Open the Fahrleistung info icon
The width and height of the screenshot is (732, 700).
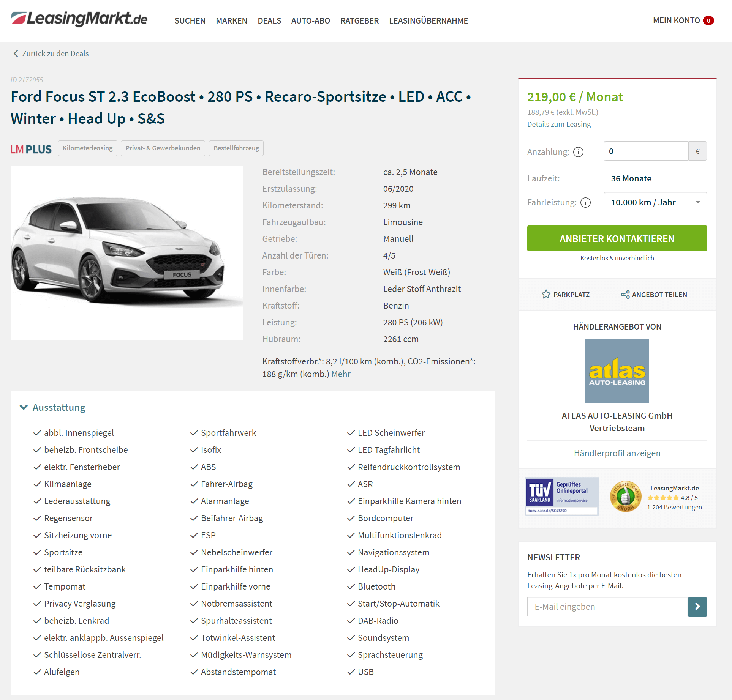pyautogui.click(x=586, y=202)
